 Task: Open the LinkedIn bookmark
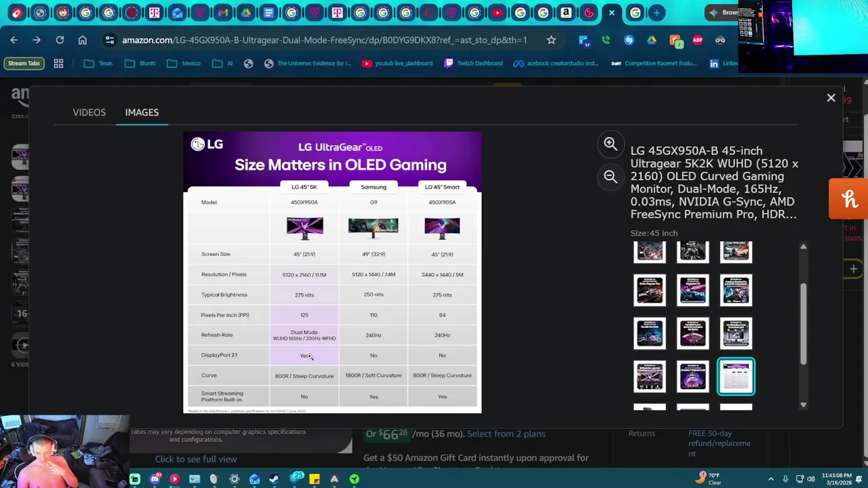point(723,63)
